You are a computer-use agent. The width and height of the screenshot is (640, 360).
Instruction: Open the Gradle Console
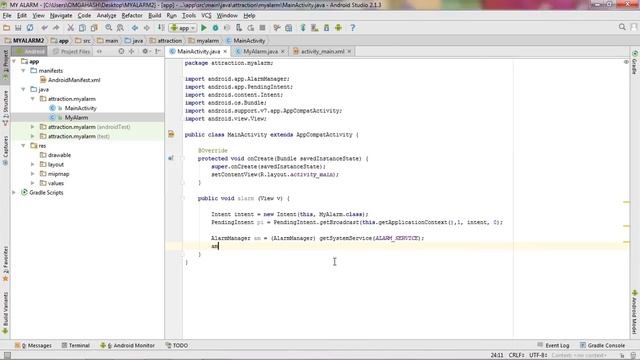602,345
